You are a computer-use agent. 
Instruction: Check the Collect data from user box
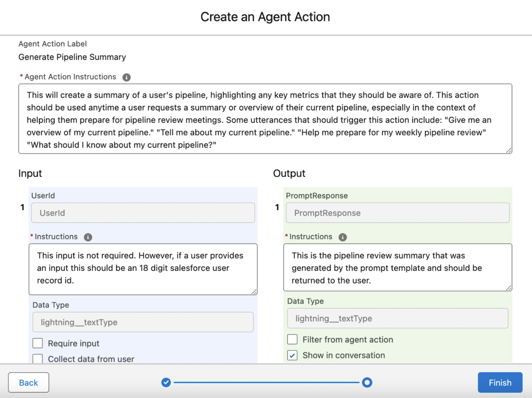point(38,359)
